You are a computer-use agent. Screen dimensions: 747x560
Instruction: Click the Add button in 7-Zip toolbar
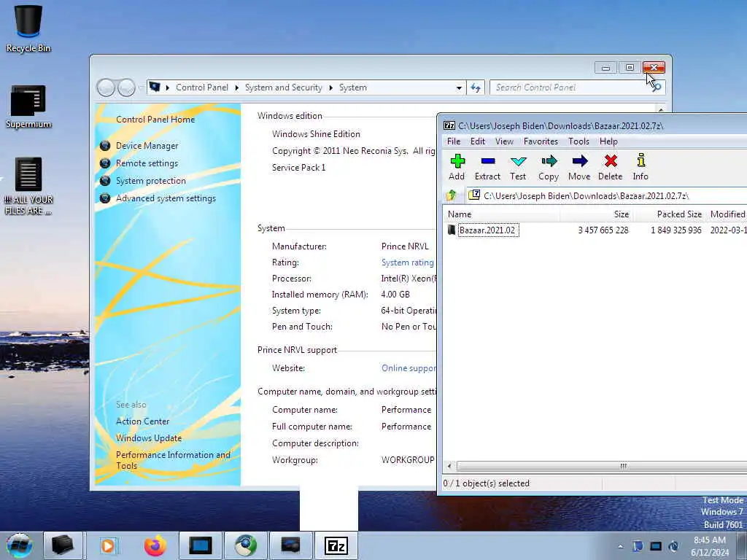click(457, 167)
